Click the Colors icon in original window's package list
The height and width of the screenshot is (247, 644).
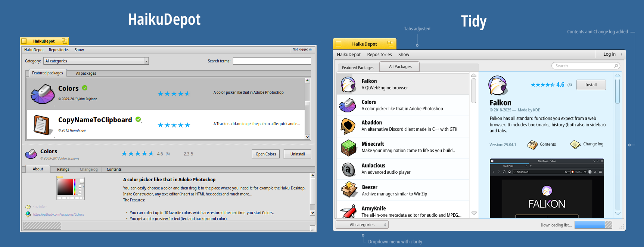[43, 94]
